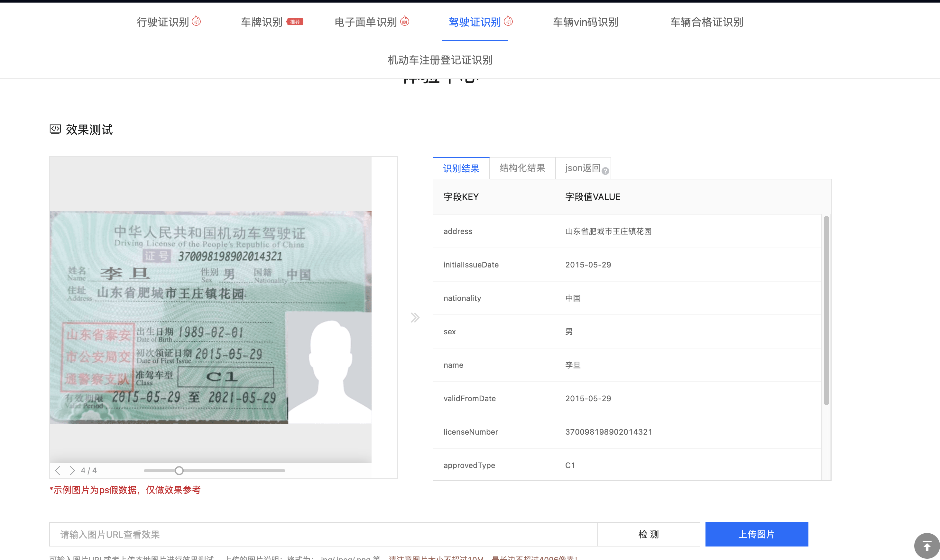This screenshot has width=940, height=560.
Task: Click the address key cell
Action: coord(458,231)
